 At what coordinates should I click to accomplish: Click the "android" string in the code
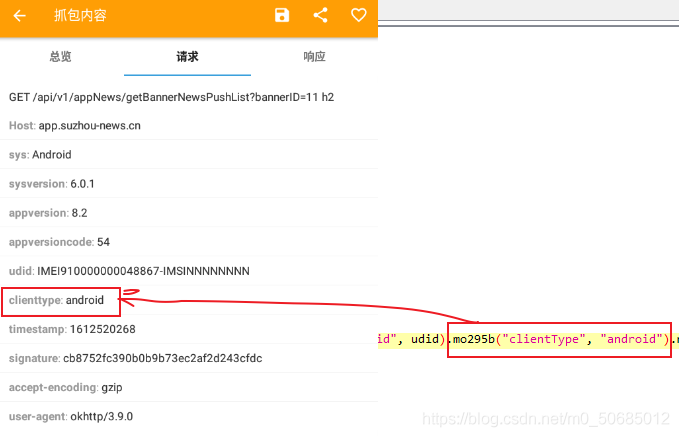[x=631, y=339]
